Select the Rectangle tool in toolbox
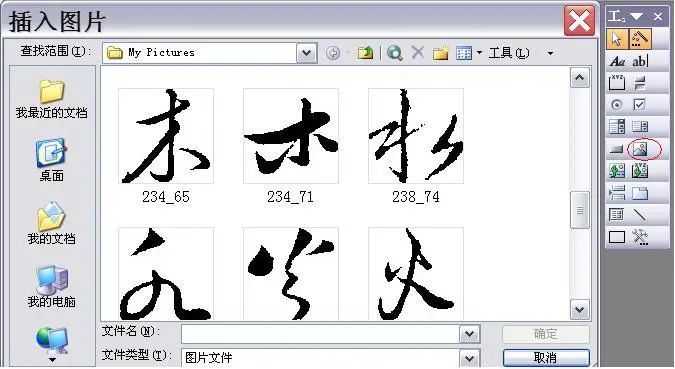This screenshot has width=675, height=369. click(617, 237)
